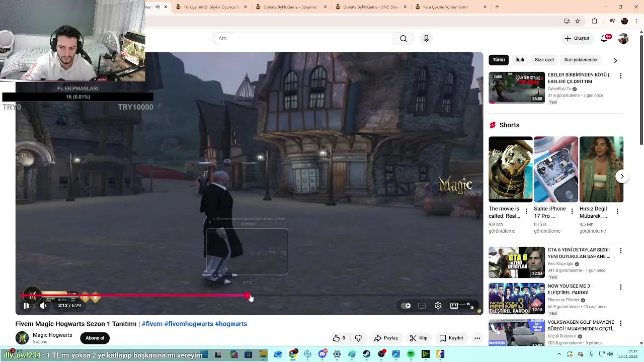The image size is (644, 362).
Task: Click the Ara search field
Action: pos(303,38)
